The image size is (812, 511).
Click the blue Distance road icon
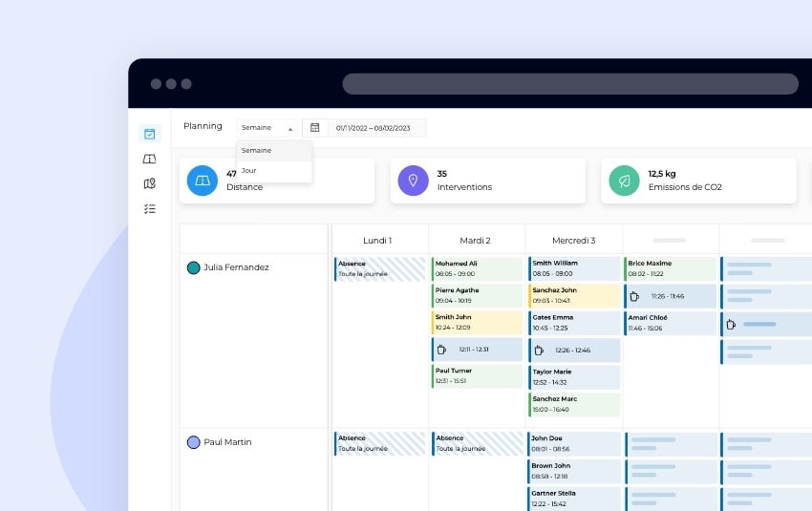click(203, 181)
